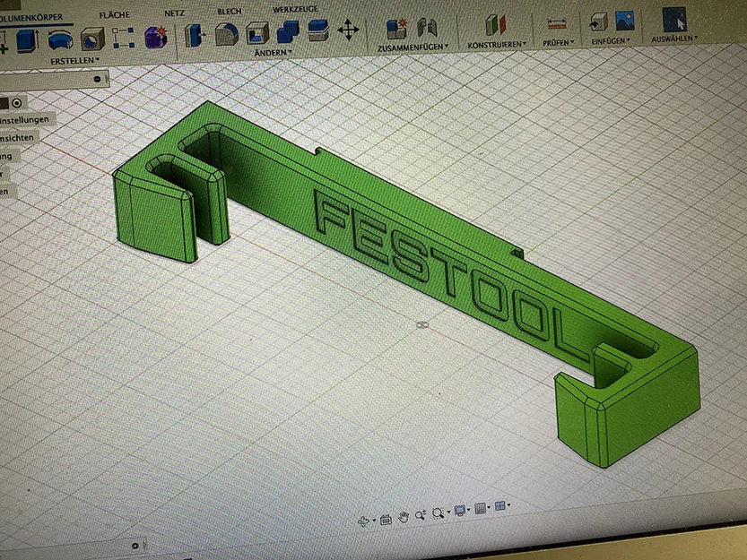
Task: Select the Combine bodies tool icon
Action: [x=288, y=32]
